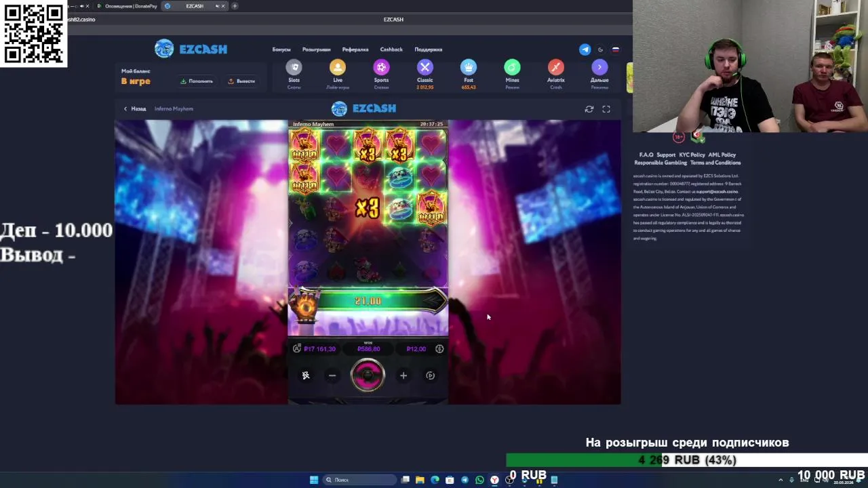Open the Terms and Conditions link

point(715,163)
